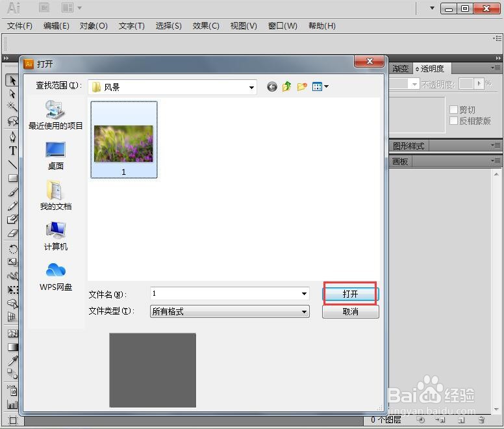Image resolution: width=504 pixels, height=429 pixels.
Task: Open the 效果(C) menu
Action: (206, 26)
